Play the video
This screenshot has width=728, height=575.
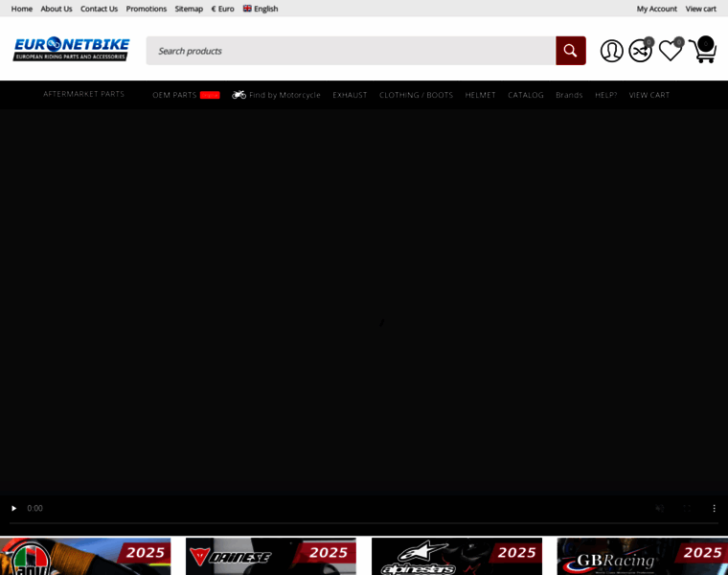click(14, 508)
